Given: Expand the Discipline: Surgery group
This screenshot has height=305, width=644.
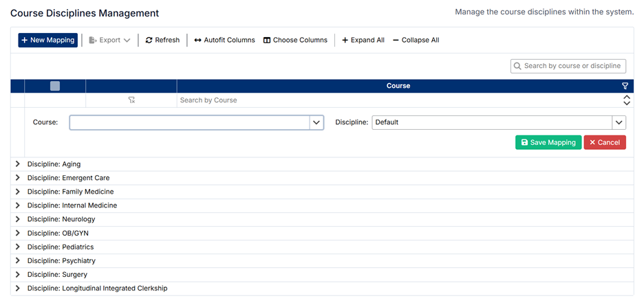Looking at the screenshot, I should tap(18, 274).
